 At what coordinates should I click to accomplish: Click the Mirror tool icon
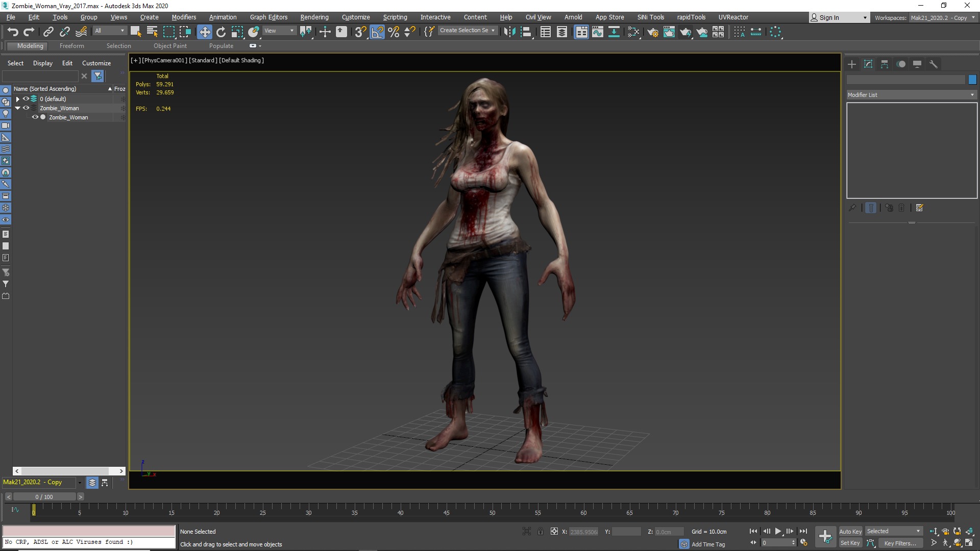509,32
